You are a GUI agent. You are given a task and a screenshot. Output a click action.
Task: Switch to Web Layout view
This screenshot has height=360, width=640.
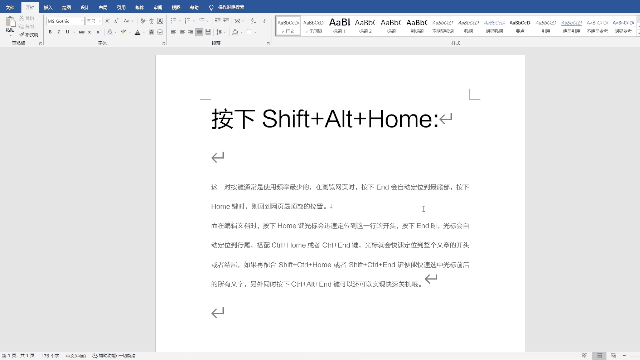pyautogui.click(x=613, y=356)
